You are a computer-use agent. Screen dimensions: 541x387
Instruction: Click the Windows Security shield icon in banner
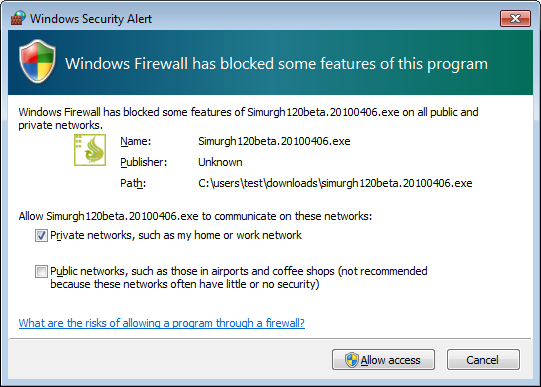tap(37, 61)
